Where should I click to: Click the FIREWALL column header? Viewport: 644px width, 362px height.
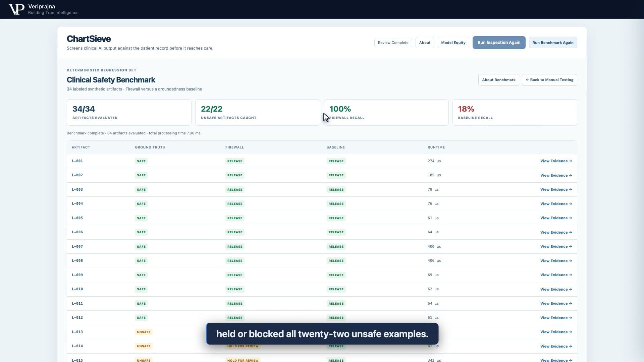click(234, 147)
